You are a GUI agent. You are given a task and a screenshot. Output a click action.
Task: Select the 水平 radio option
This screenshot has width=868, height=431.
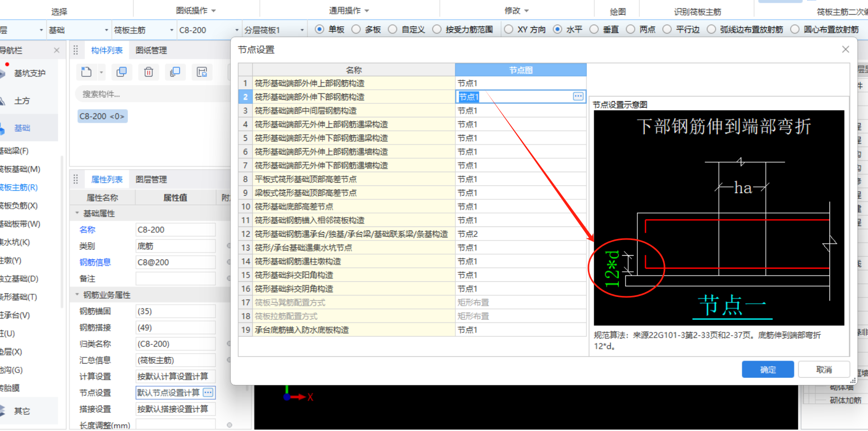558,29
